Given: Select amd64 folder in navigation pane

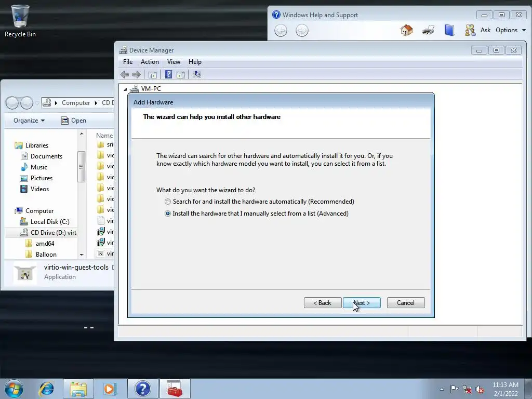Looking at the screenshot, I should [x=40, y=243].
